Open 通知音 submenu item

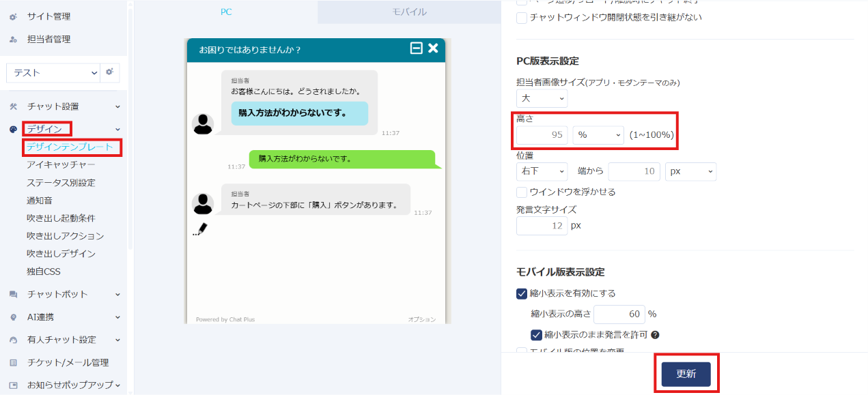coord(40,200)
